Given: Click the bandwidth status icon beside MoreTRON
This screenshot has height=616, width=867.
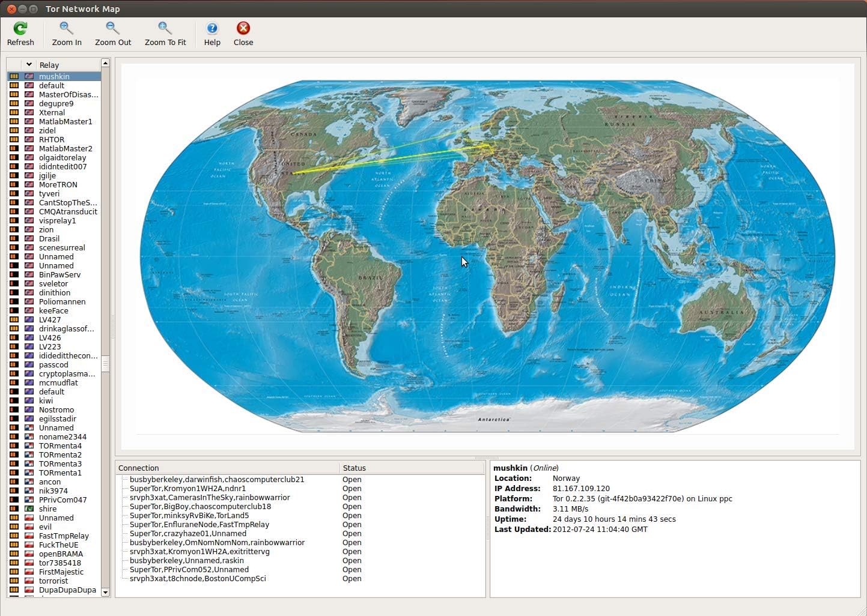Looking at the screenshot, I should 15,184.
